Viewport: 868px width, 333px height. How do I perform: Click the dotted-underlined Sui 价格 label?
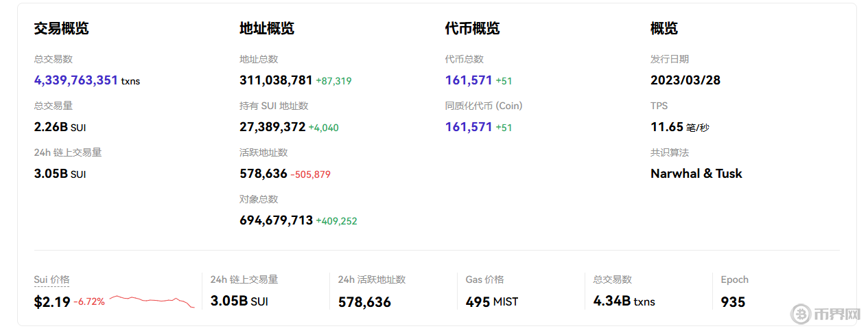tap(51, 279)
